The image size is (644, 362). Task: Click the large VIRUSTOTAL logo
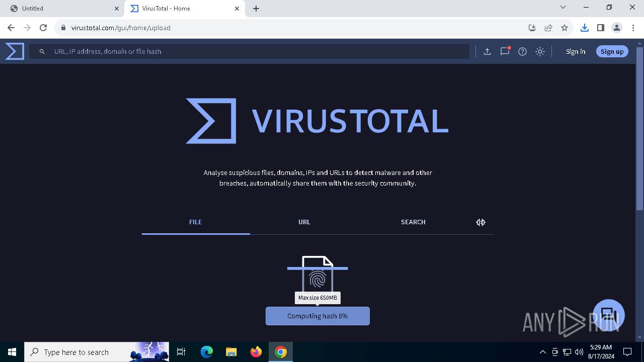317,121
